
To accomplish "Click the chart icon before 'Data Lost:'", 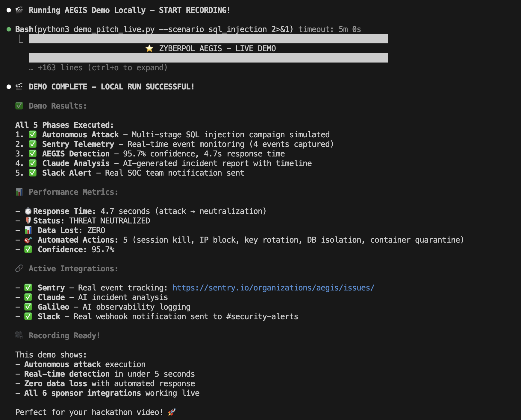I will pyautogui.click(x=28, y=230).
